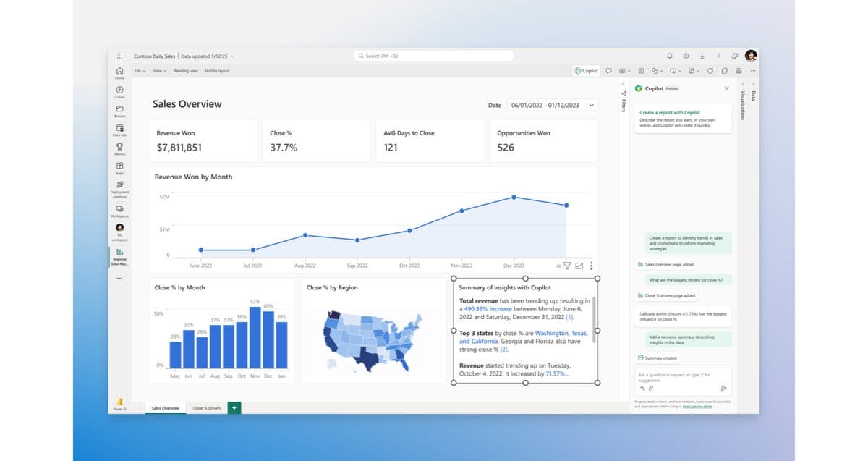
Task: Open Workspaces in the sidebar
Action: click(x=119, y=211)
